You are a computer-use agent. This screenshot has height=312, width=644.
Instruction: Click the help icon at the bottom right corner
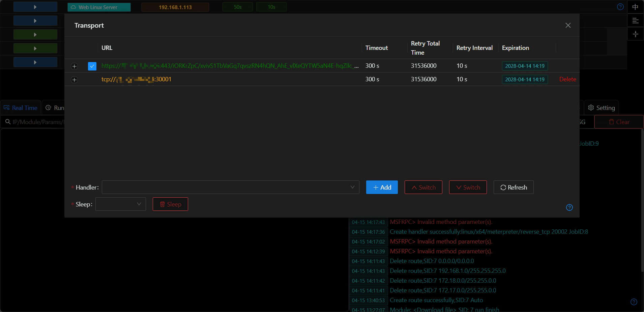[x=634, y=302]
